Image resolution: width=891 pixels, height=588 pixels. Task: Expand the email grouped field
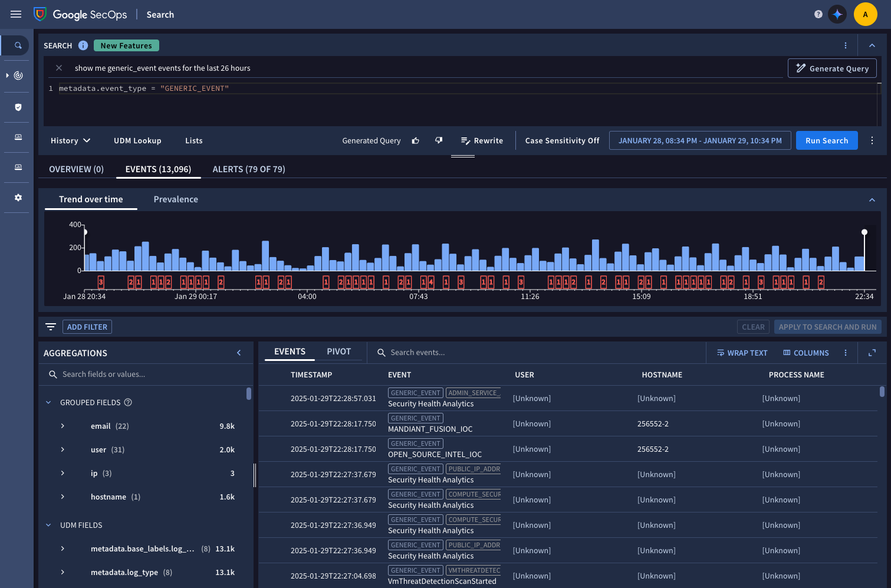[63, 426]
